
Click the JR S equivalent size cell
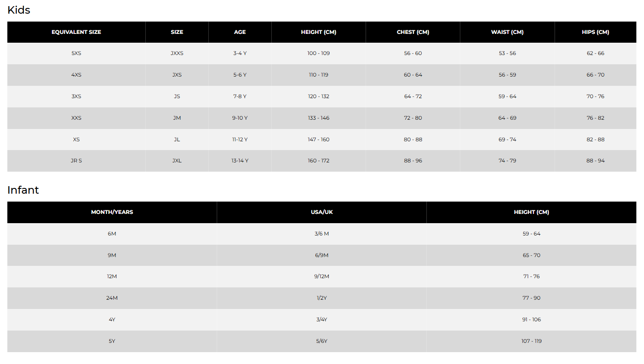point(76,161)
